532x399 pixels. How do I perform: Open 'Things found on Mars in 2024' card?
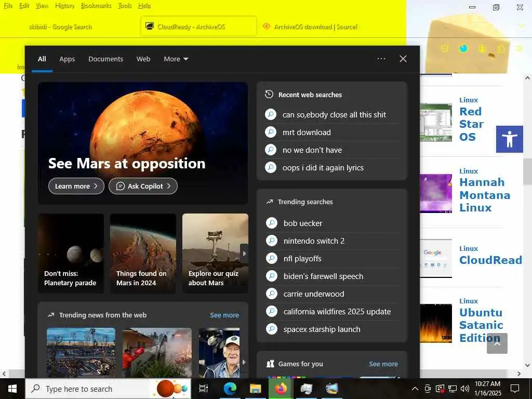tap(143, 253)
